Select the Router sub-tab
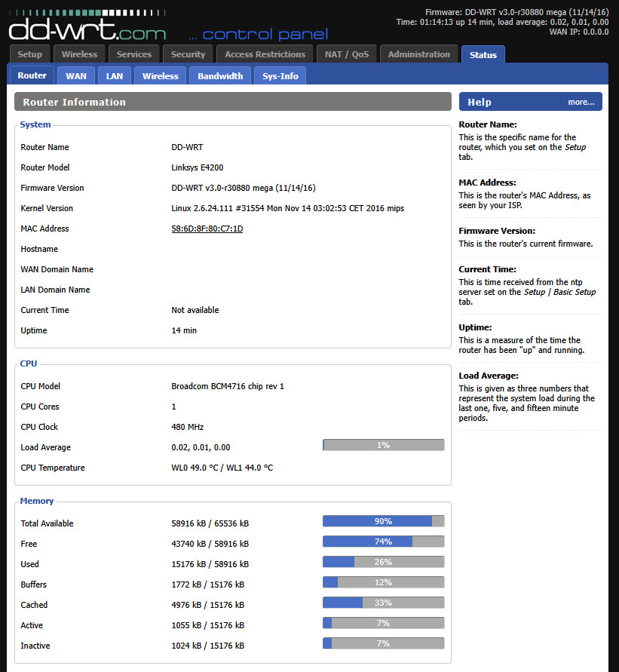The width and height of the screenshot is (619, 672). click(x=32, y=75)
